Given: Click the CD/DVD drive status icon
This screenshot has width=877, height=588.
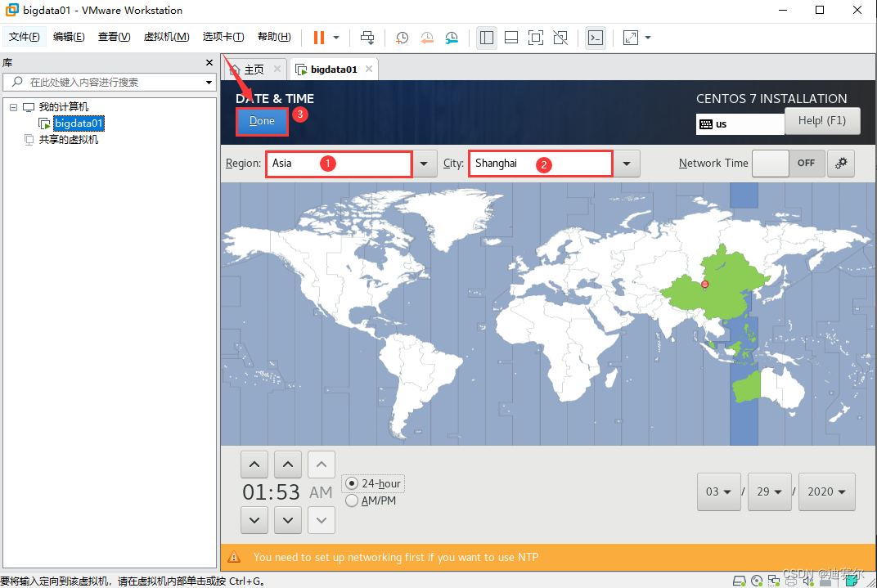Looking at the screenshot, I should point(757,581).
